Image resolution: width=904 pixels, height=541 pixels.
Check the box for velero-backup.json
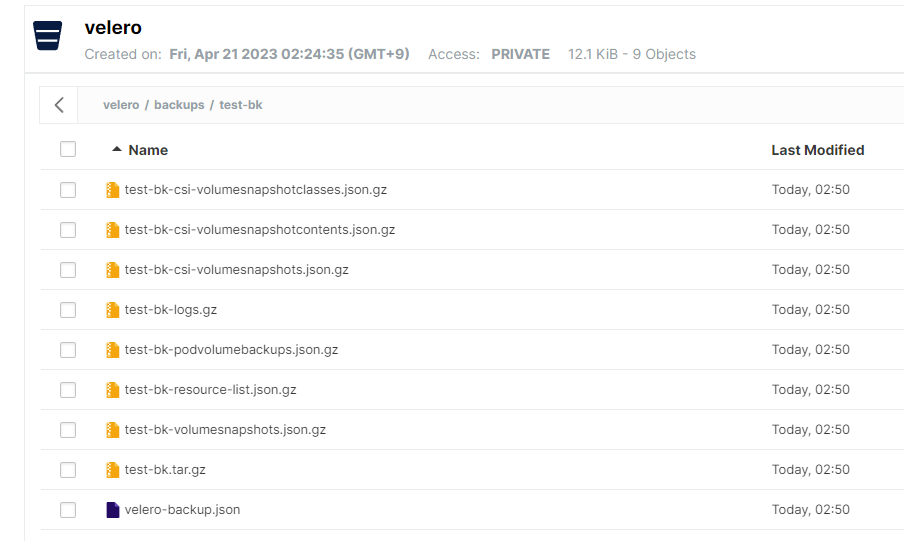click(x=68, y=510)
